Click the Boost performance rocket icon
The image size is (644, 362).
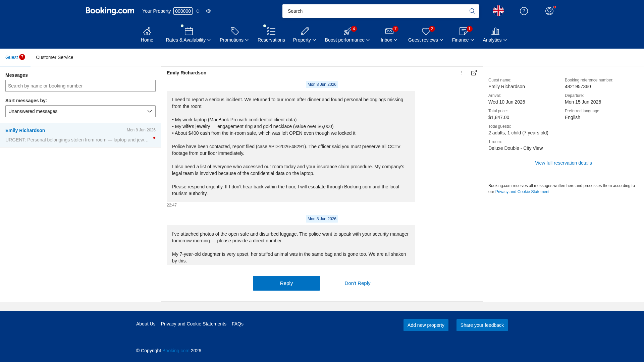(347, 31)
